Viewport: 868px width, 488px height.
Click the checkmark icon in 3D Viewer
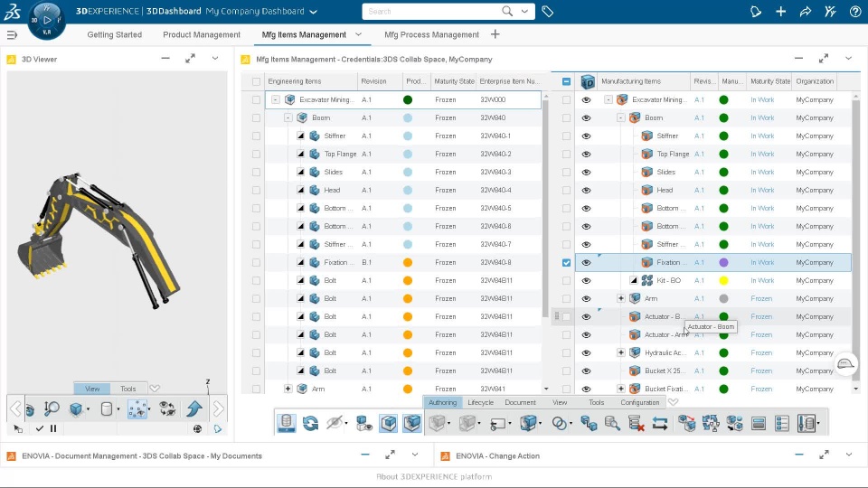click(x=39, y=428)
